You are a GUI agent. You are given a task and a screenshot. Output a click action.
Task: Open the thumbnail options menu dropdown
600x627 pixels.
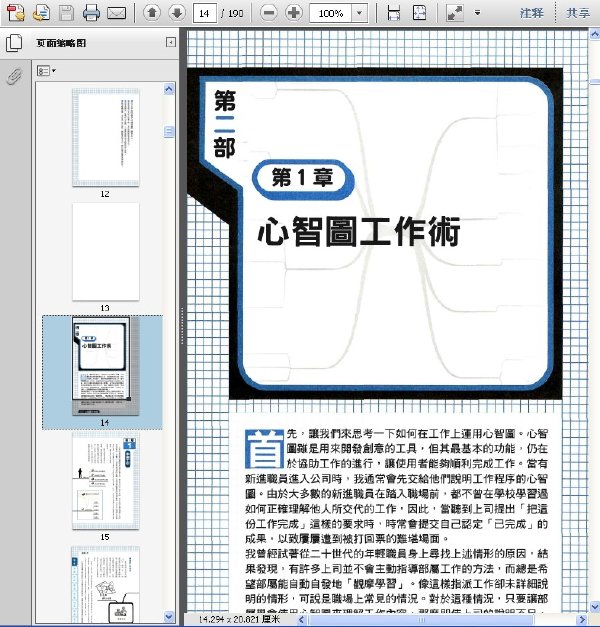(x=46, y=71)
